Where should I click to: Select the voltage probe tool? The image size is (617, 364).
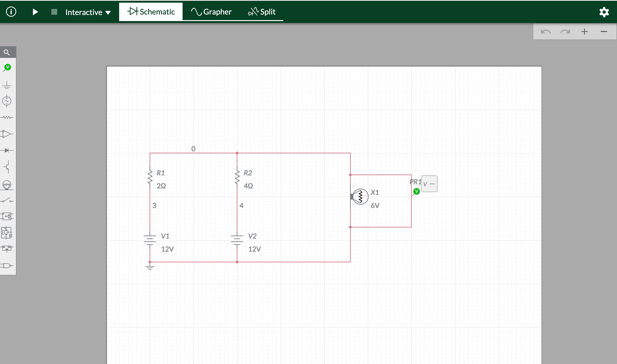pos(7,68)
